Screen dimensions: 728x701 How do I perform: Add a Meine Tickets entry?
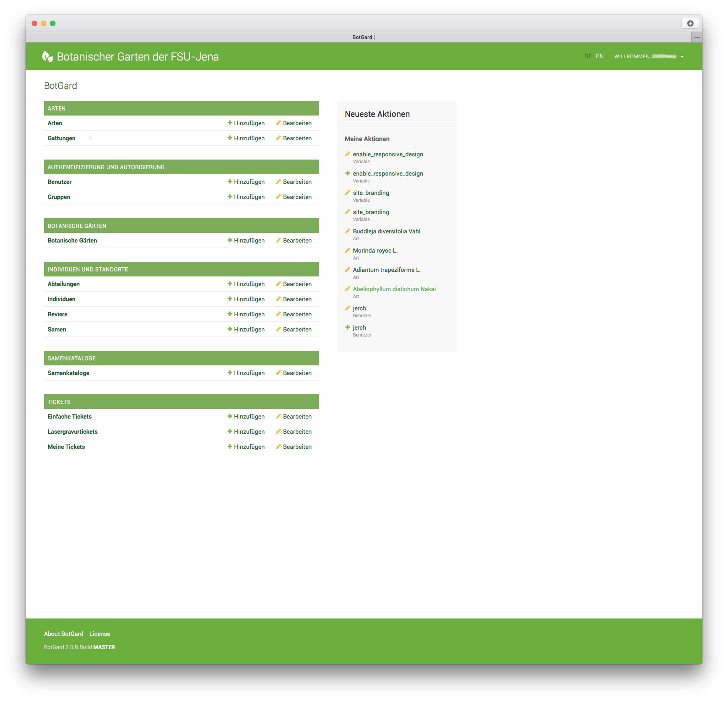pyautogui.click(x=246, y=447)
